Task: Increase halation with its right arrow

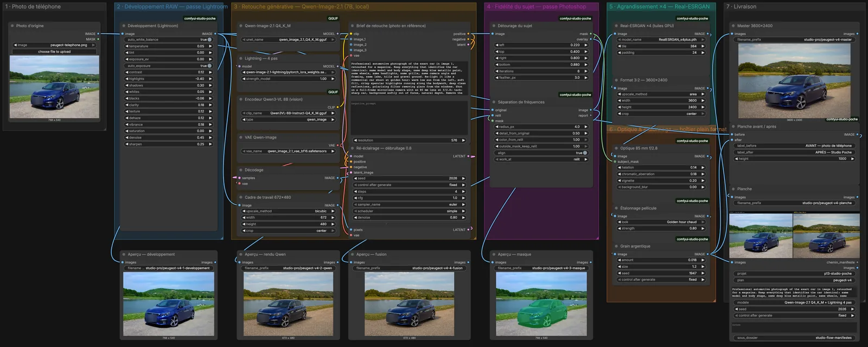Action: pyautogui.click(x=703, y=167)
